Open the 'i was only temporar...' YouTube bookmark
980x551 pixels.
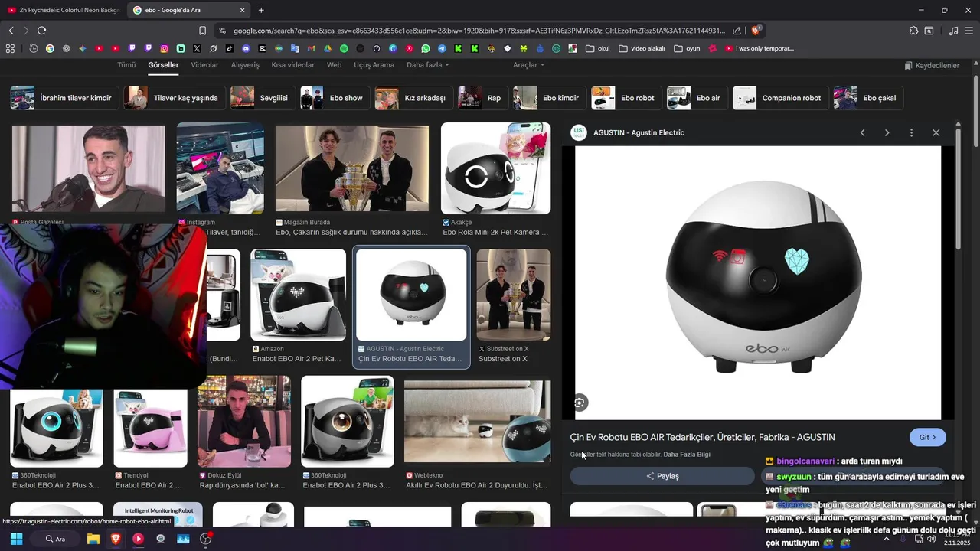pyautogui.click(x=759, y=48)
